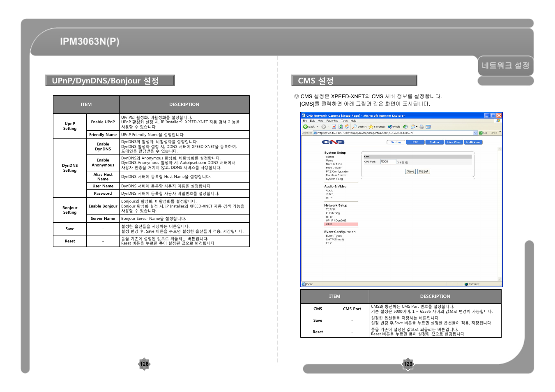The height and width of the screenshot is (392, 555).
Task: Open FTP under Event Configuration
Action: pos(329,243)
